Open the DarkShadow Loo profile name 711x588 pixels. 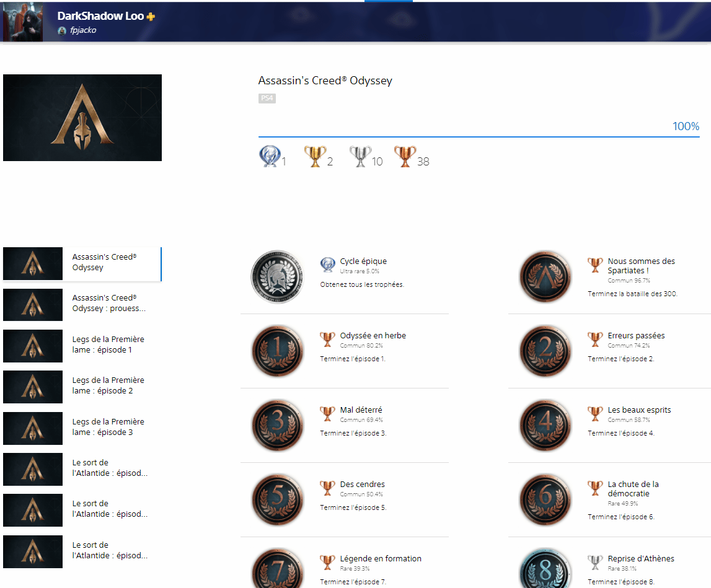[100, 16]
